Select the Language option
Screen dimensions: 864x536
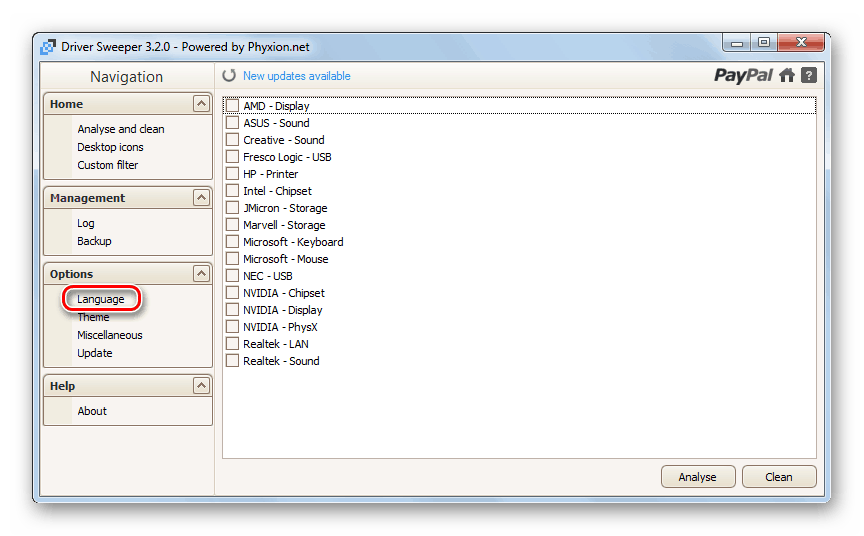[x=101, y=299]
